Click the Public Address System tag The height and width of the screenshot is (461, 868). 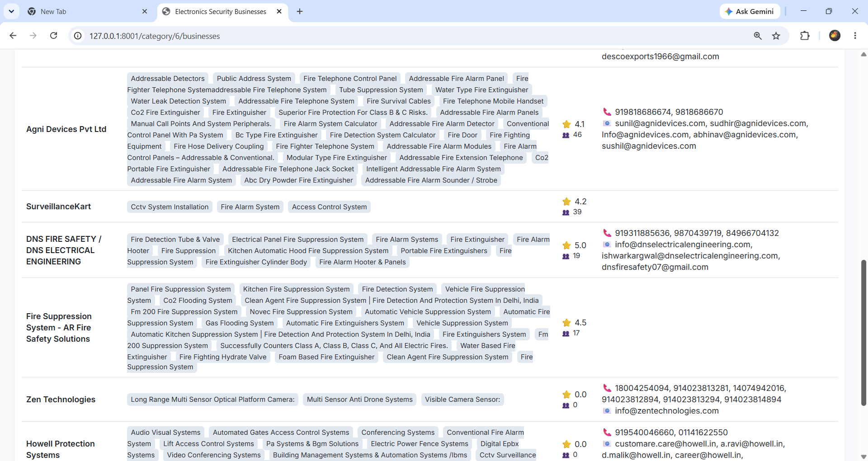click(x=254, y=79)
